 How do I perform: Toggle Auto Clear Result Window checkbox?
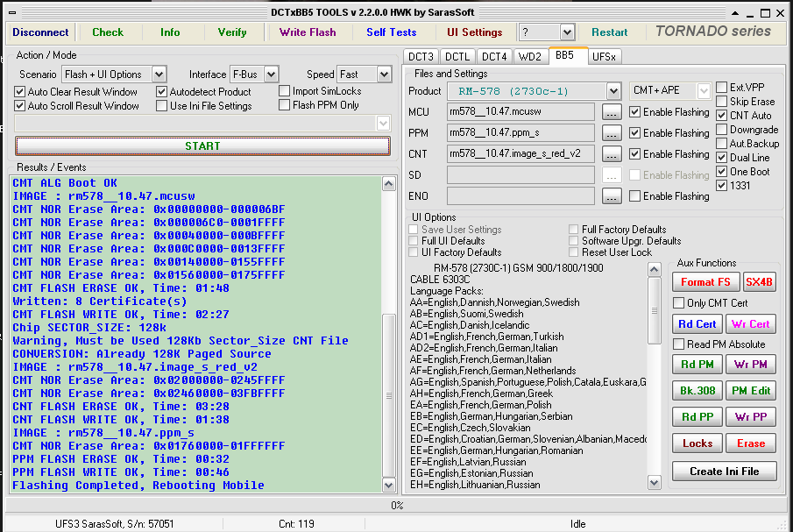[20, 92]
